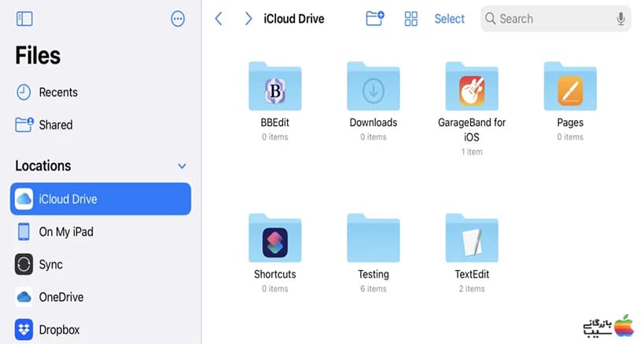Image resolution: width=644 pixels, height=344 pixels.
Task: Click the Downloads folder name
Action: pyautogui.click(x=374, y=123)
